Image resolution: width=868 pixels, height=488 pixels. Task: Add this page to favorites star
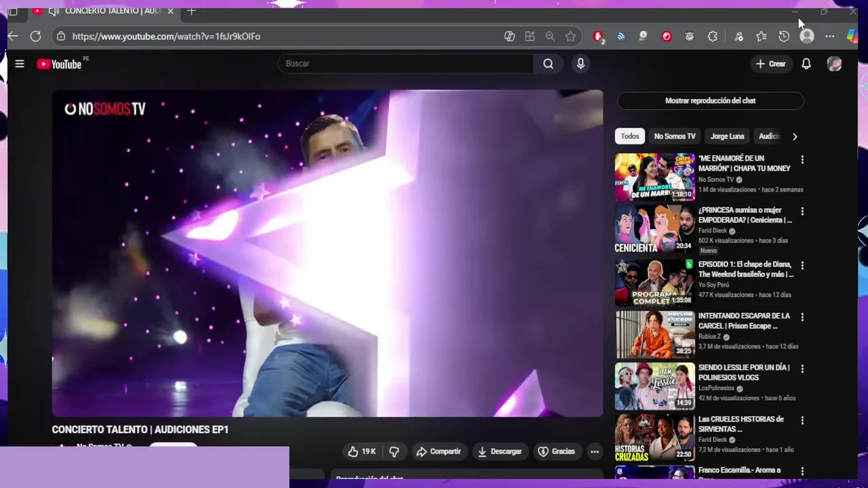click(x=571, y=37)
